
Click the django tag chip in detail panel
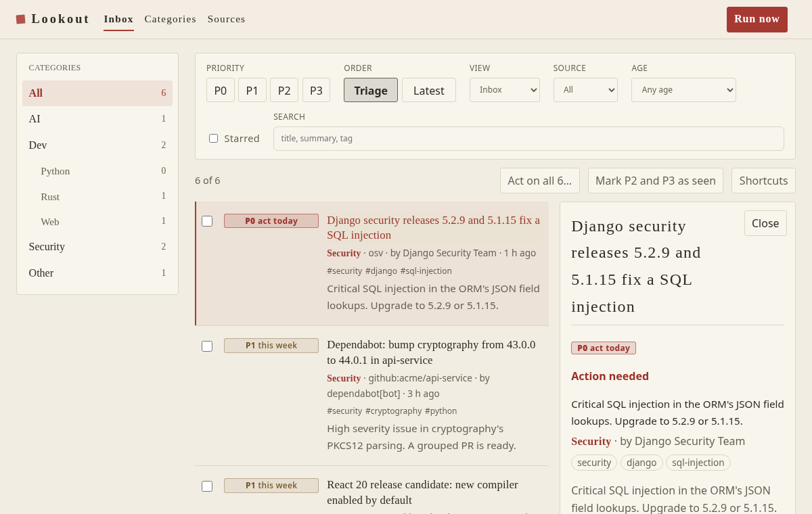(641, 463)
